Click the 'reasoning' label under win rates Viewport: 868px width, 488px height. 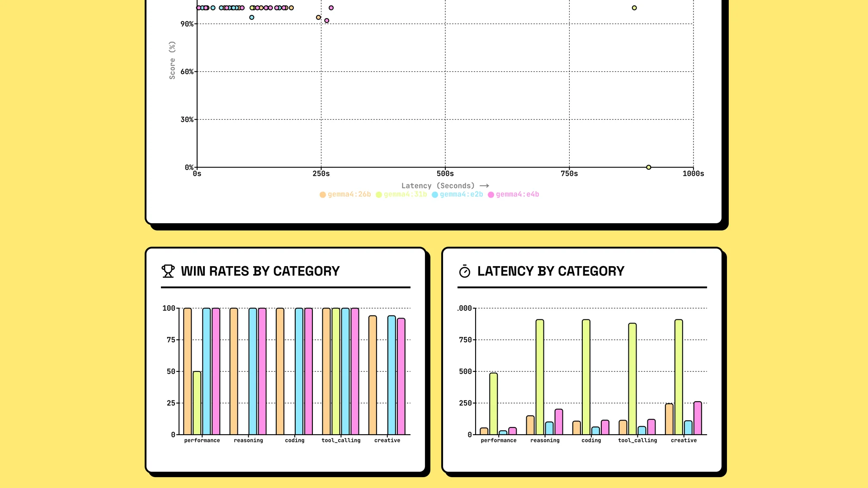pos(248,441)
